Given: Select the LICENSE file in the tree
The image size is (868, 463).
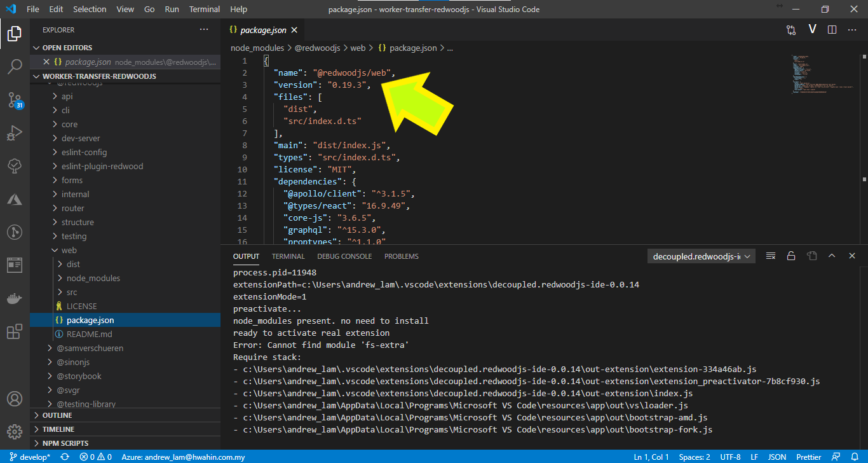Looking at the screenshot, I should [125, 306].
